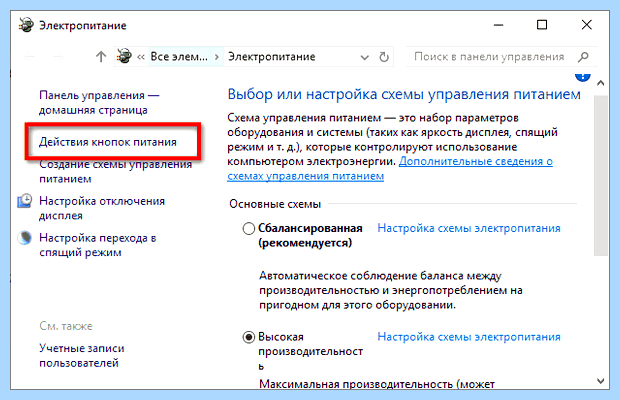This screenshot has height=400, width=620.
Task: Open Панель управления — домашняя страница
Action: (x=99, y=102)
